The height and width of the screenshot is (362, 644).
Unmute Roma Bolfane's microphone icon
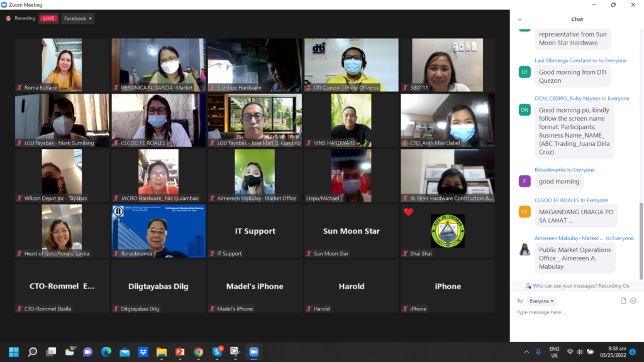(19, 87)
